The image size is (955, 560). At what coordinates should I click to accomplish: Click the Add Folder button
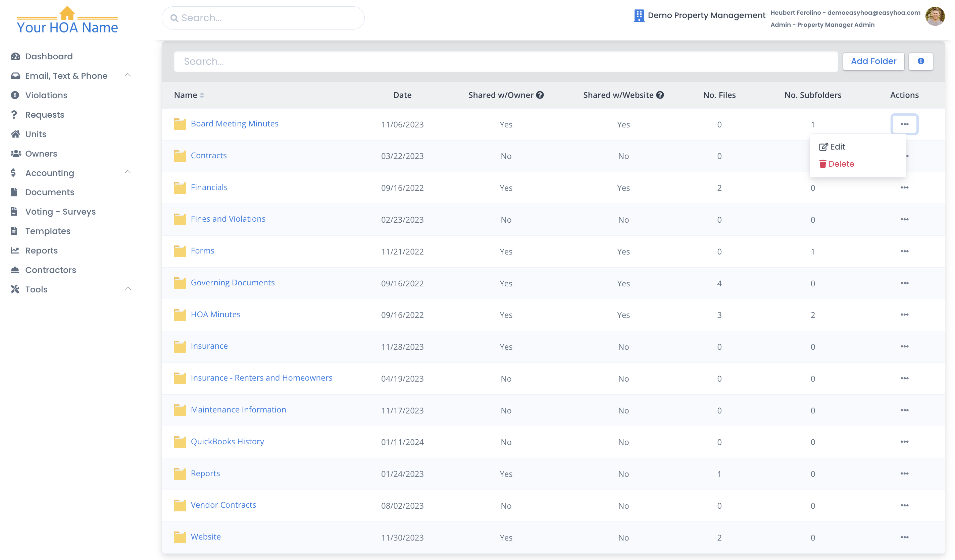(873, 61)
